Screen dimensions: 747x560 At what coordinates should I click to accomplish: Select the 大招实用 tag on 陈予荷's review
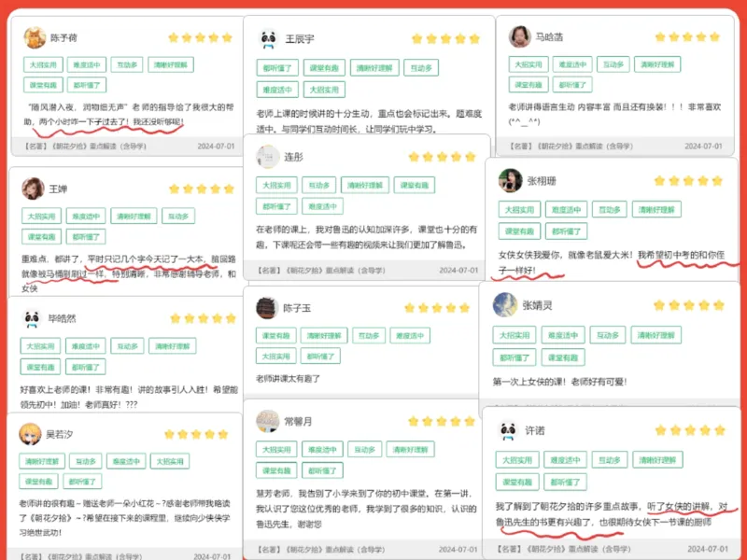tap(43, 64)
